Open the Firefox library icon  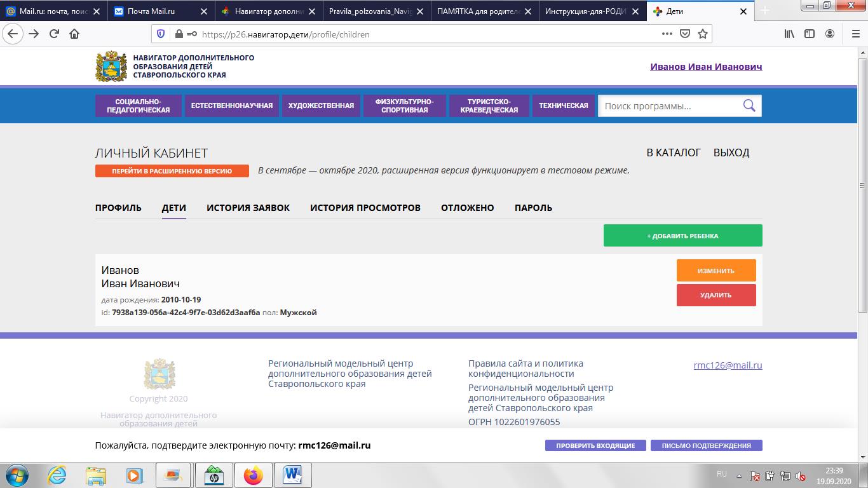tap(789, 34)
